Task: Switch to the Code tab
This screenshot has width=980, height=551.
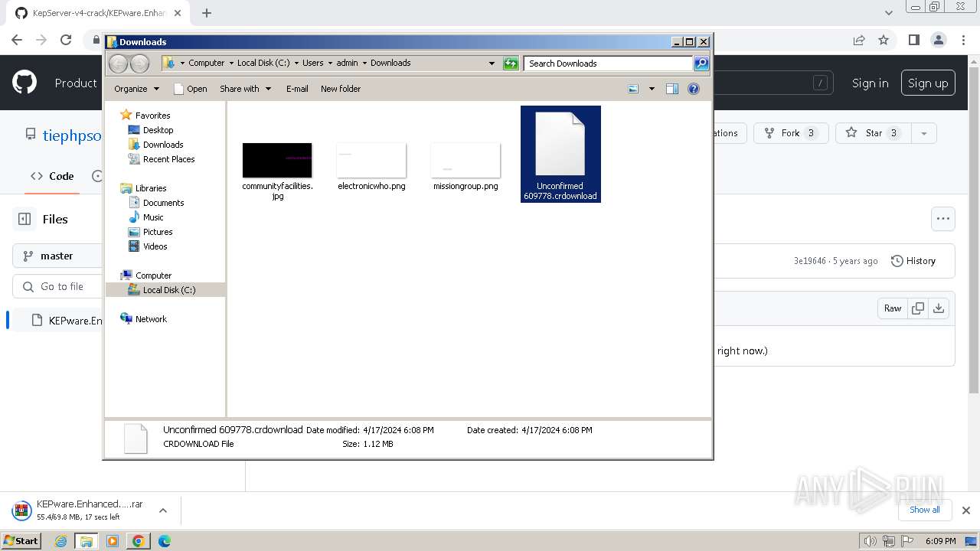Action: pos(52,176)
